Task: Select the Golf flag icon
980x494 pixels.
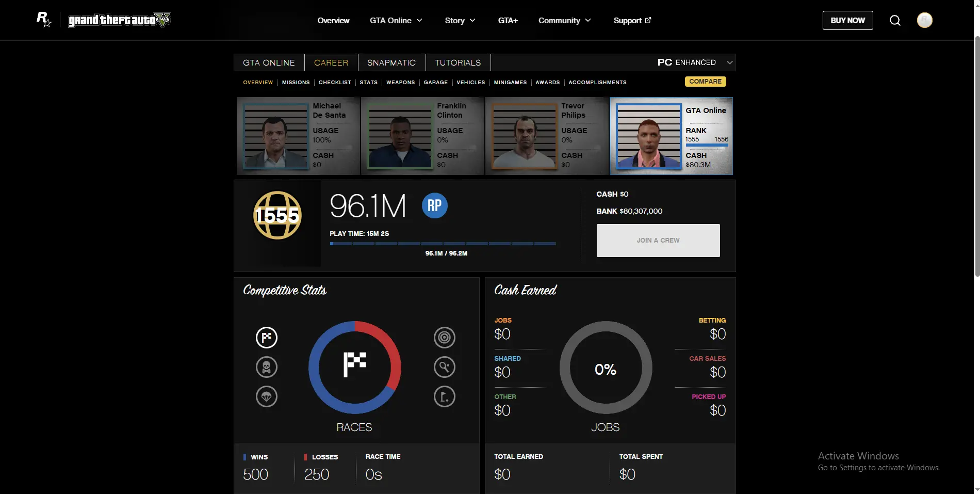Action: [444, 396]
